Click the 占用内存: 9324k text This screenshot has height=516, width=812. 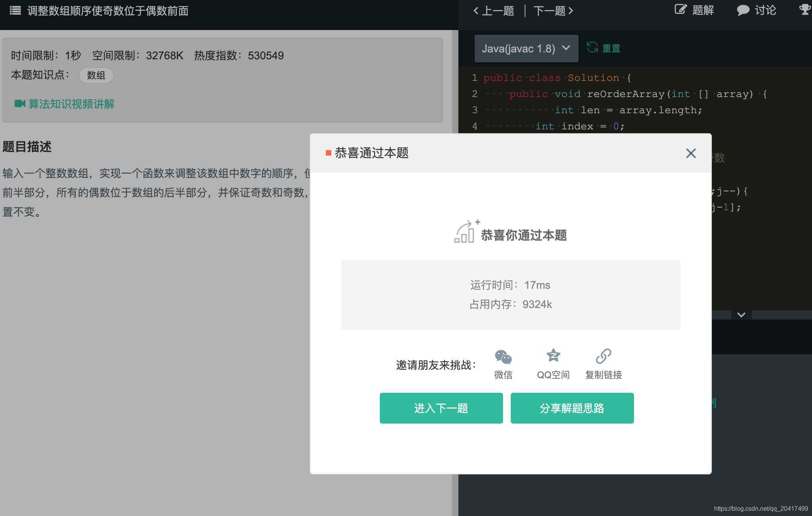point(511,304)
